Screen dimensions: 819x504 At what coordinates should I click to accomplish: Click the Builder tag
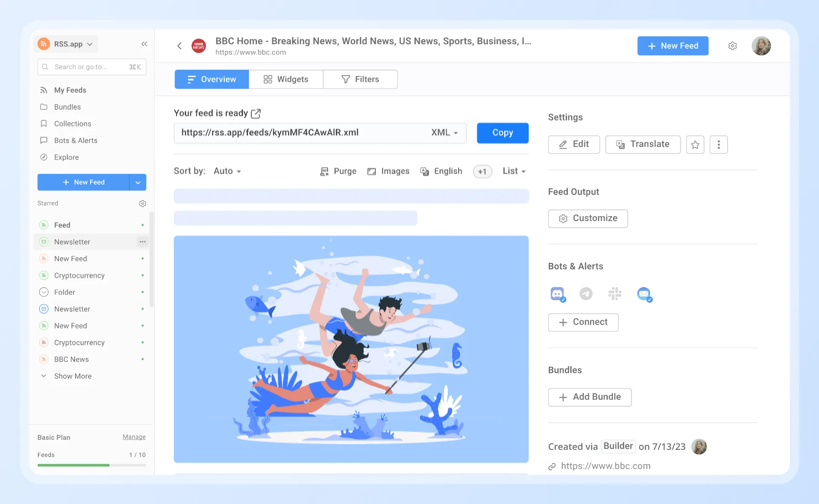tap(618, 446)
